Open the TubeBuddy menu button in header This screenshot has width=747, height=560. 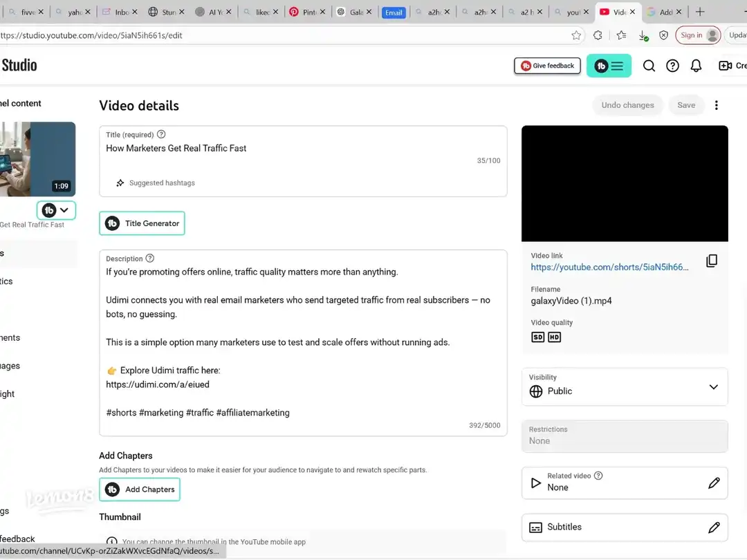tap(609, 66)
